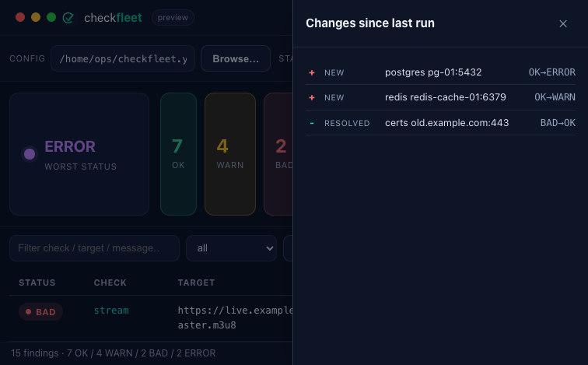Click the yellow window minimize dot
Viewport: 588px width, 365px height.
36,17
